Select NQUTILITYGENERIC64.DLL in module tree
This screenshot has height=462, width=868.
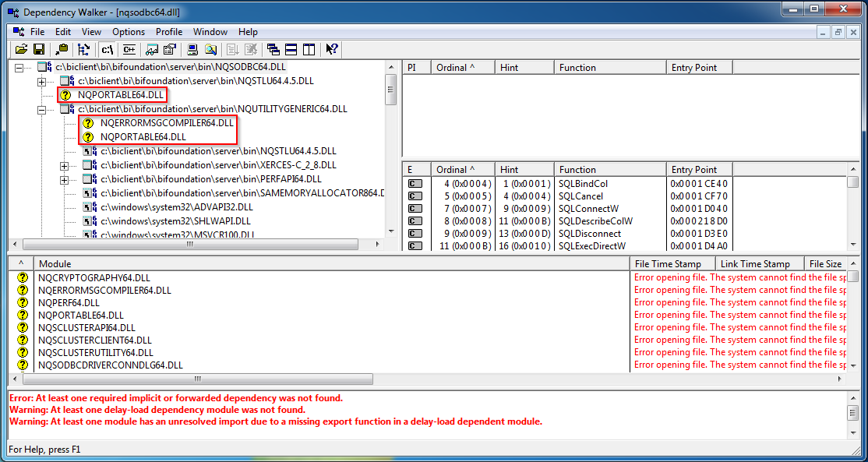click(x=213, y=109)
